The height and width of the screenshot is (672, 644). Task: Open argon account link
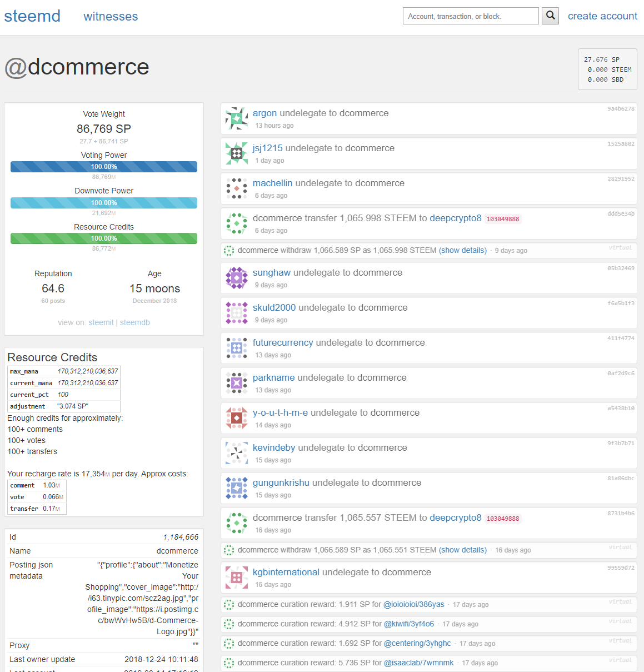tap(264, 113)
